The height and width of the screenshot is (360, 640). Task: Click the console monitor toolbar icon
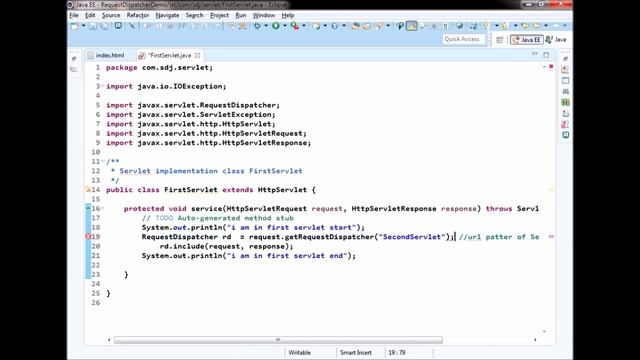(118, 26)
